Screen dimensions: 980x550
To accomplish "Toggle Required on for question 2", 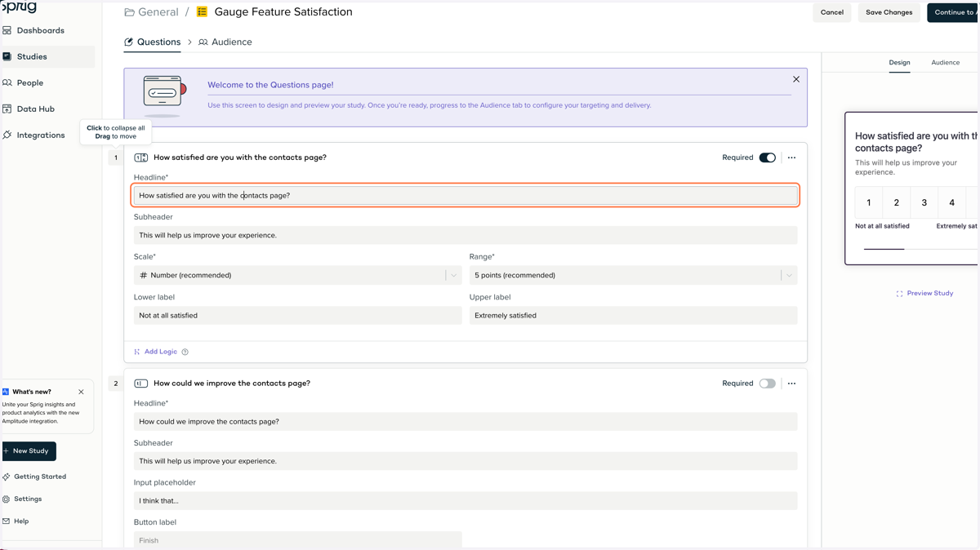I will click(x=767, y=384).
